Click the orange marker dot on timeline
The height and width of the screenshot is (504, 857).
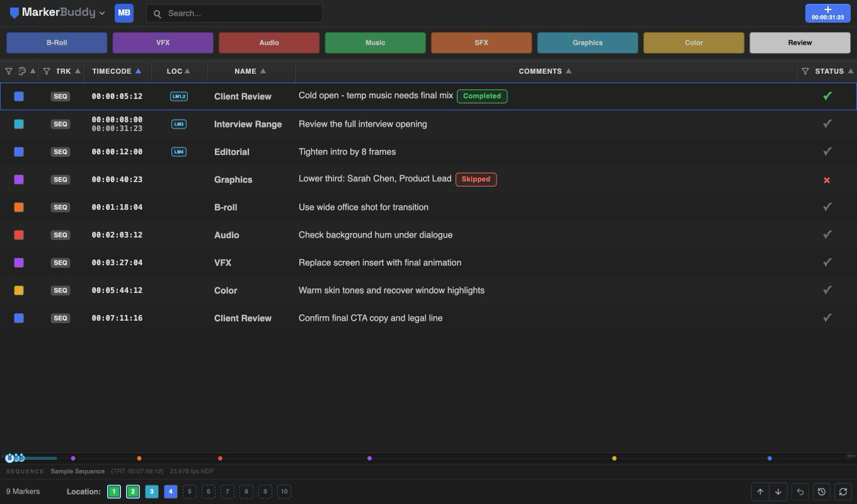(139, 458)
